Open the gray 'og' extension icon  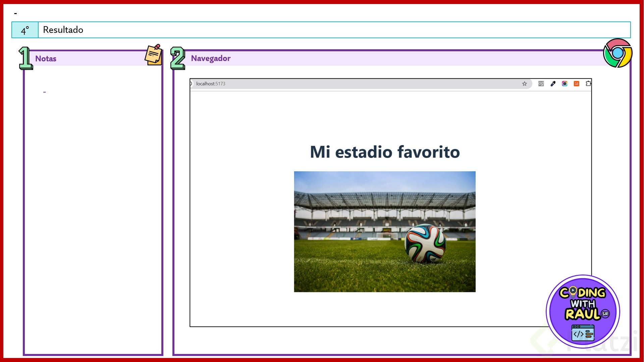541,84
